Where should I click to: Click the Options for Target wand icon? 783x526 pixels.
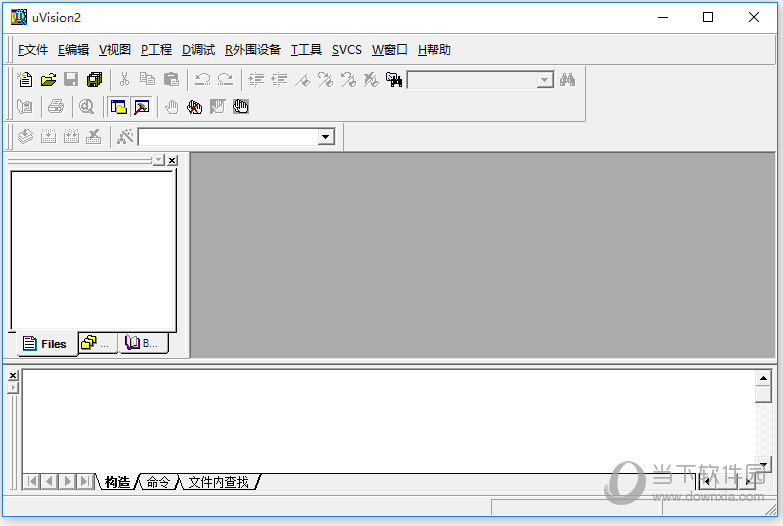[x=125, y=136]
